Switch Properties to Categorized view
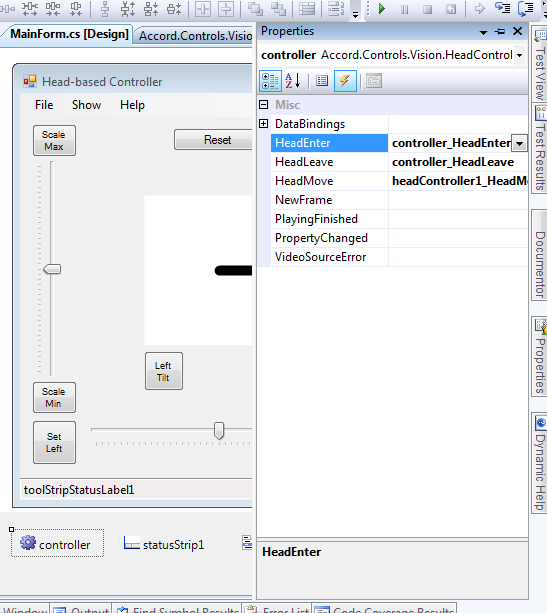 [270, 81]
